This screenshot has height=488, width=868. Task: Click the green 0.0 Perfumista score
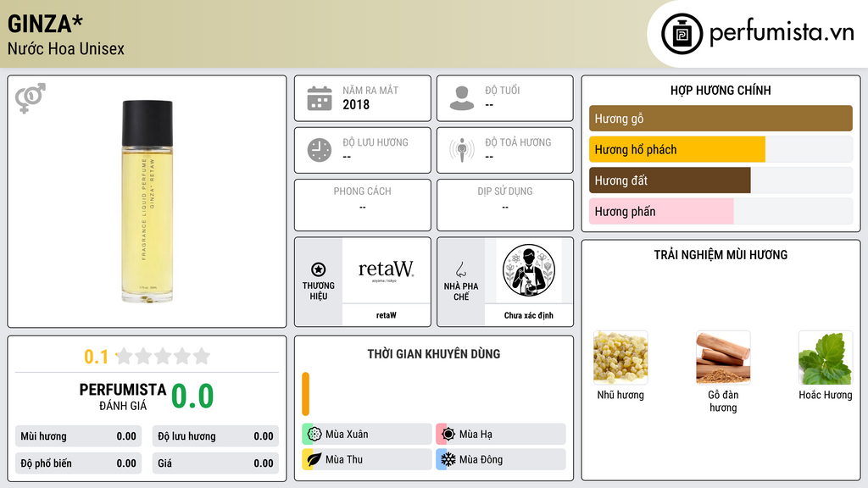192,396
